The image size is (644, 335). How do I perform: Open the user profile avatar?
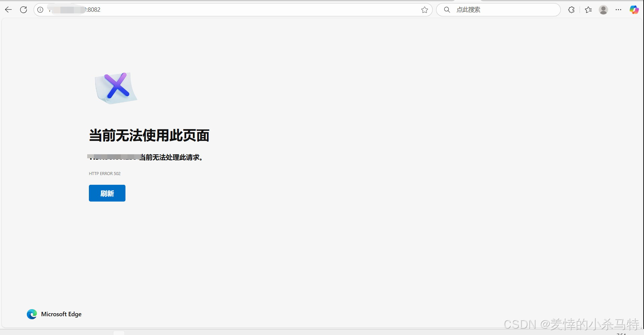coord(603,10)
